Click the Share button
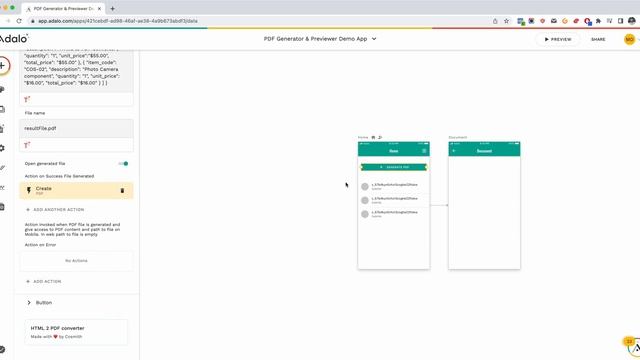 (x=598, y=39)
